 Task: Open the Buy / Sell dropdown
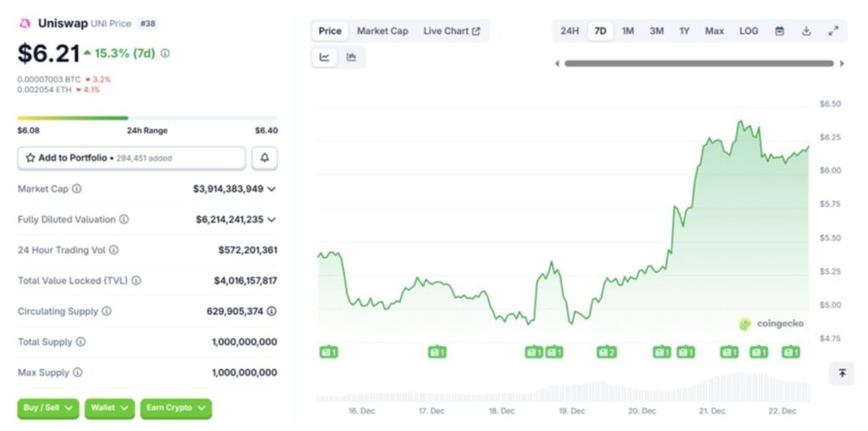pos(47,408)
